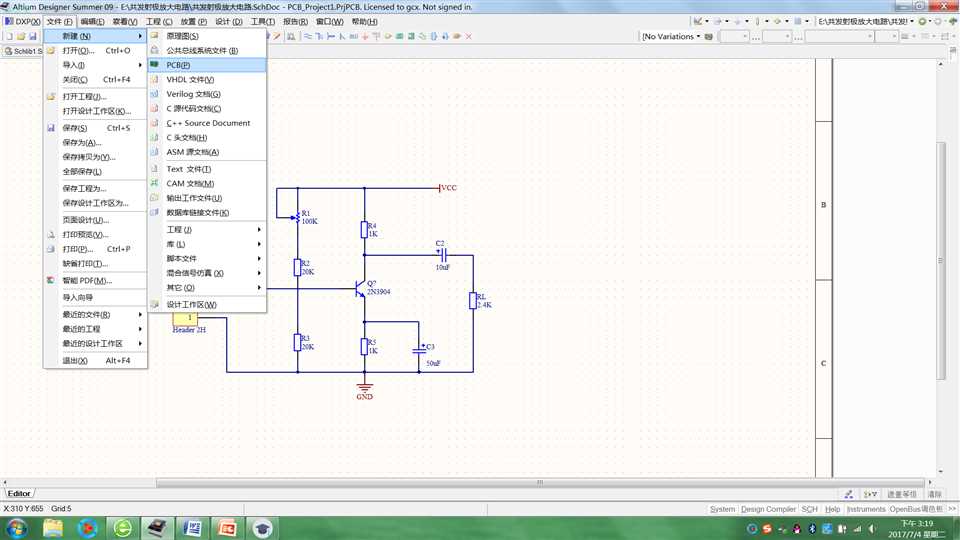This screenshot has height=540, width=960.
Task: Expand the 混合信号仿真 submenu
Action: click(207, 273)
